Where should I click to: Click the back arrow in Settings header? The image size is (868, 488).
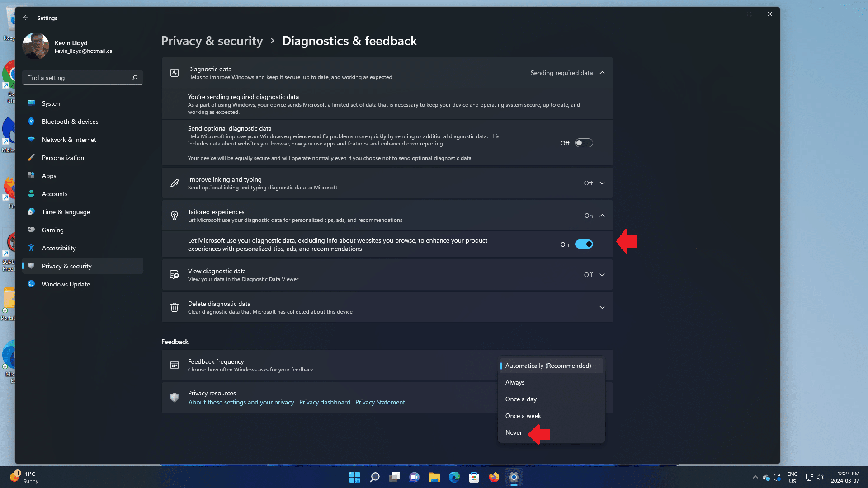pos(26,18)
